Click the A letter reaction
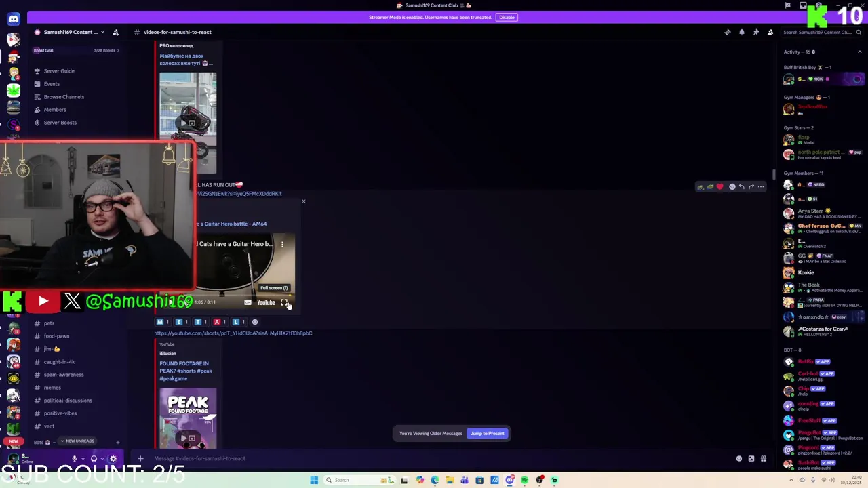Image resolution: width=868 pixels, height=488 pixels. click(x=220, y=322)
